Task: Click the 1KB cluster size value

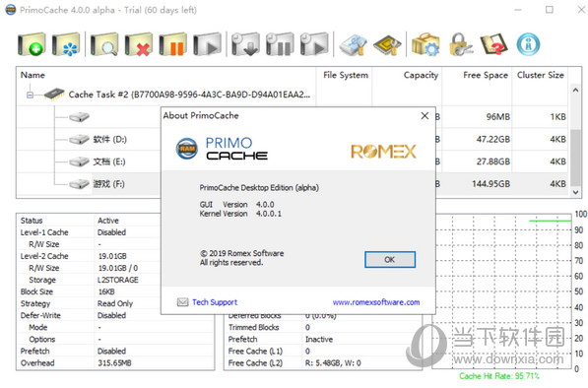Action: point(558,117)
